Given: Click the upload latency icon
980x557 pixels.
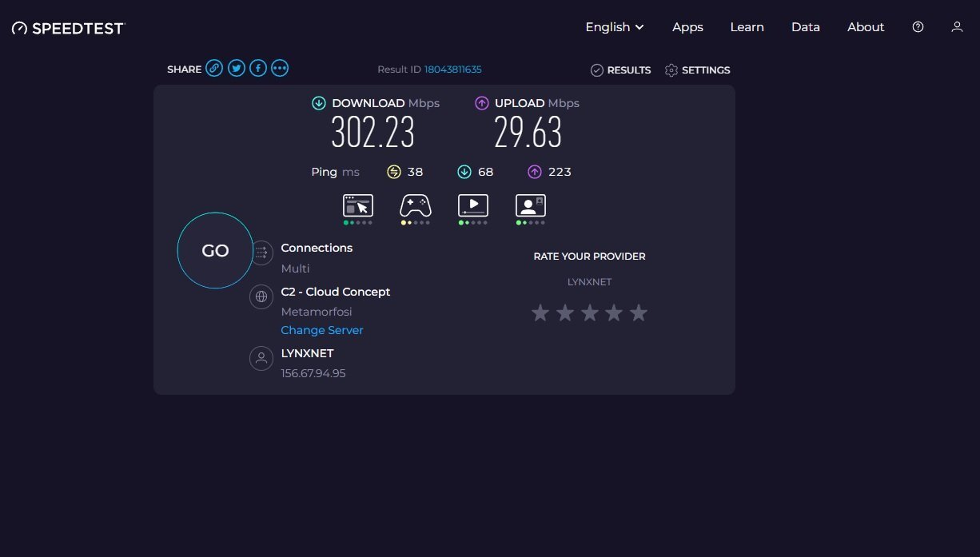Looking at the screenshot, I should pos(535,172).
